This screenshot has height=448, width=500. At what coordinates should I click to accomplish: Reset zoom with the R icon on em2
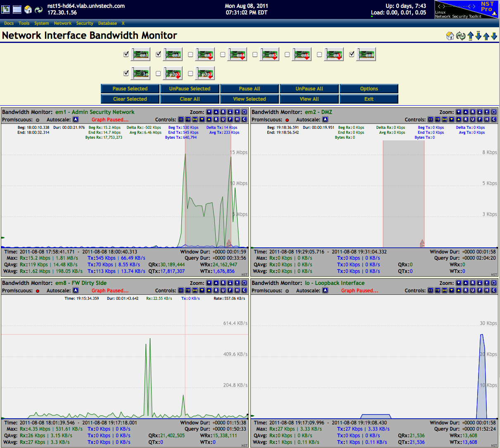point(473,111)
